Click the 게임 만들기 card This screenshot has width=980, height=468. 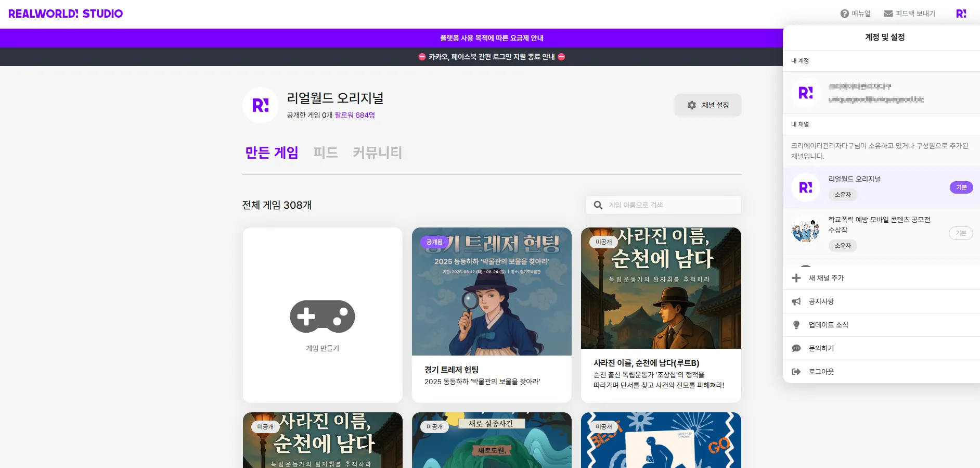click(x=323, y=315)
